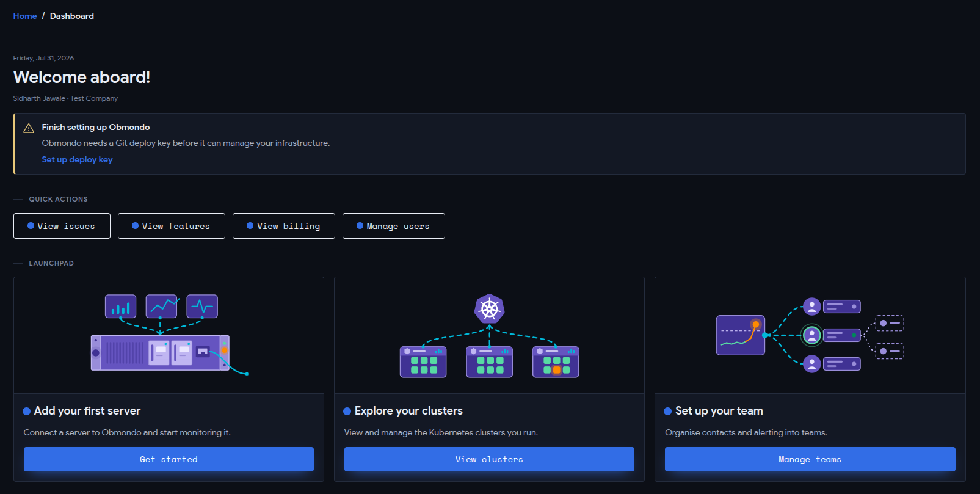The width and height of the screenshot is (980, 494).
Task: Click the Manage teams button
Action: point(810,459)
